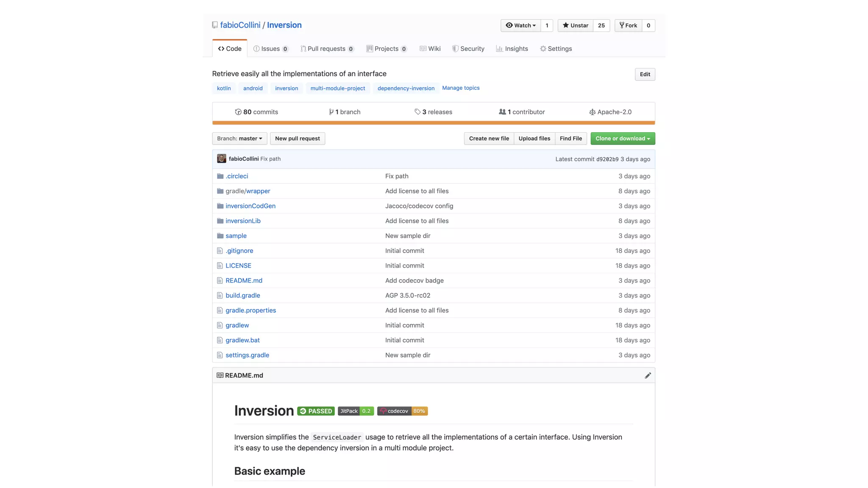View the 3 releases tag link
The height and width of the screenshot is (488, 868).
coord(433,112)
